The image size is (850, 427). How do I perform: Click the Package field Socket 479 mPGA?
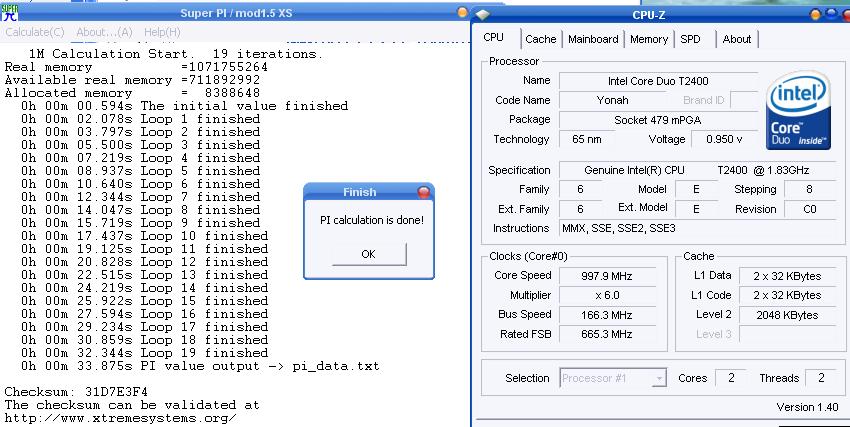(658, 120)
